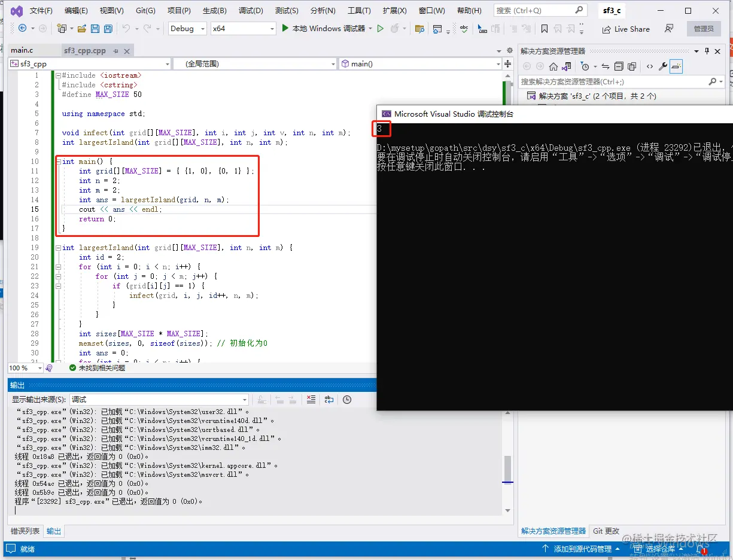Open the Solution Explorer window options dropdown arrow
This screenshot has width=733, height=560.
pyautogui.click(x=696, y=51)
